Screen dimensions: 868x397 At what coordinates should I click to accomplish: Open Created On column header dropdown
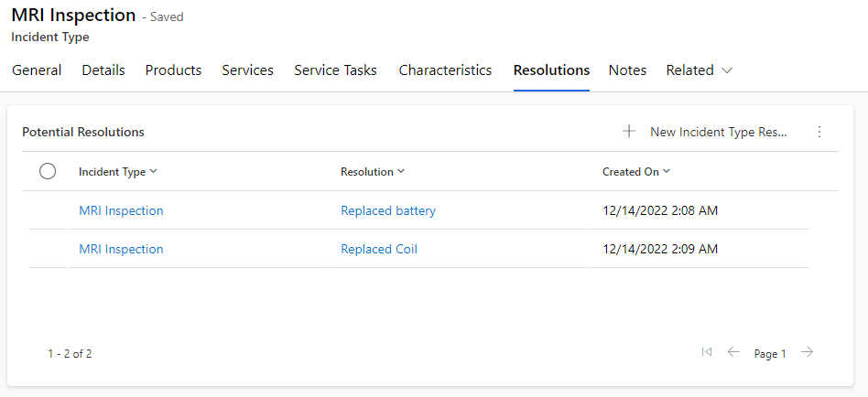tap(636, 172)
